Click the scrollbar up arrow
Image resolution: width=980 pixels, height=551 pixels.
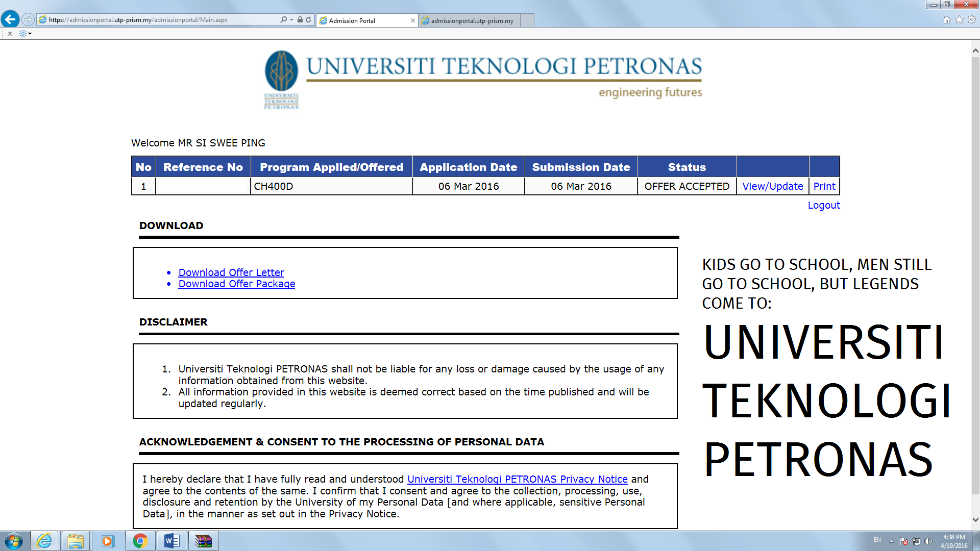(x=975, y=51)
